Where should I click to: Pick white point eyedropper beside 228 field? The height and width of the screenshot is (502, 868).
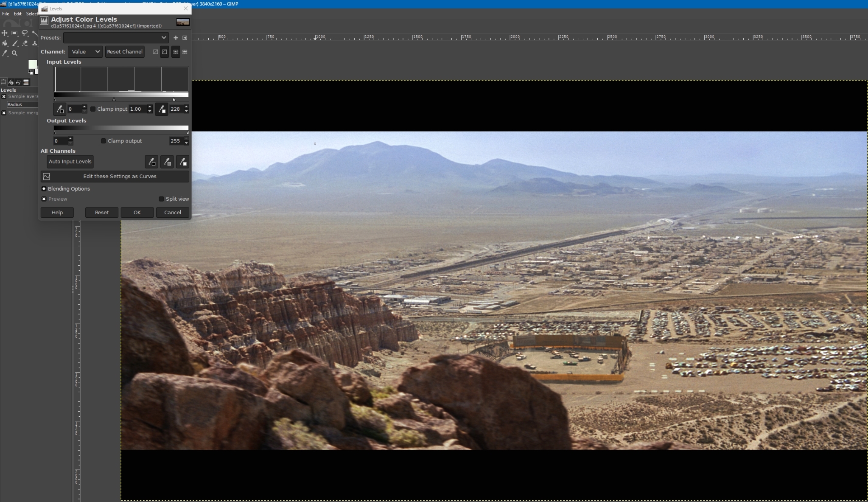[162, 109]
